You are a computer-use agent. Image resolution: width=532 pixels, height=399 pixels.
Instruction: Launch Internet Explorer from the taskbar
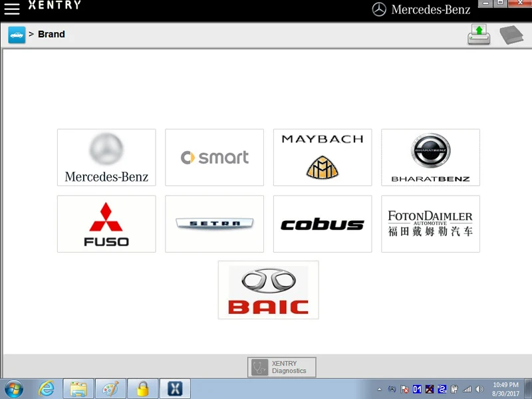click(x=47, y=389)
